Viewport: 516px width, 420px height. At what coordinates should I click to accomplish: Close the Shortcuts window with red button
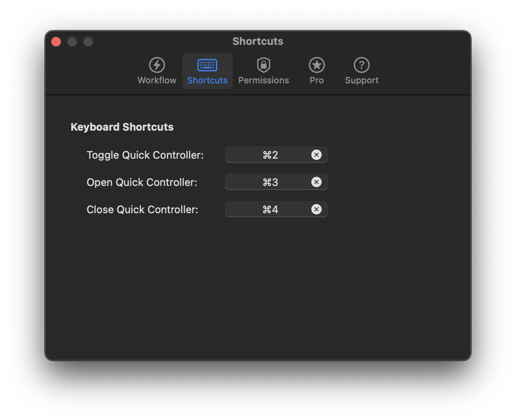pos(56,42)
